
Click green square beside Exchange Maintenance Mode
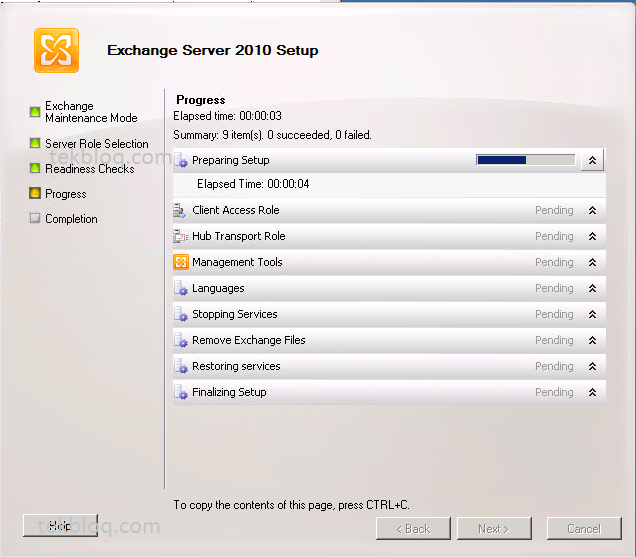coord(35,112)
